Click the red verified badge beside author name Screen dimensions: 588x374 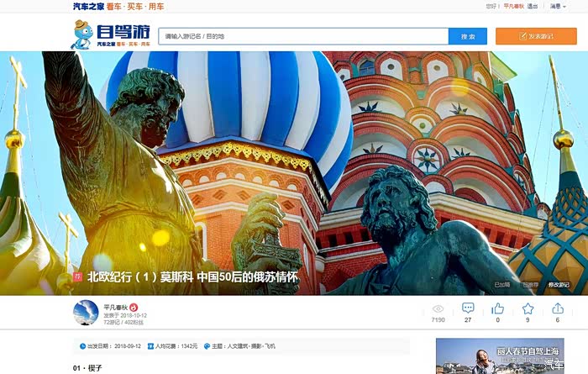(x=134, y=308)
